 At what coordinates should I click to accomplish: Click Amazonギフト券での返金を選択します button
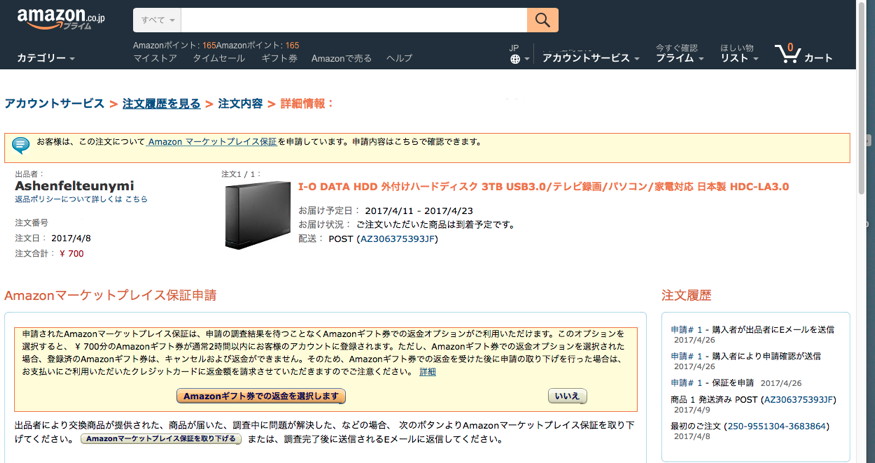click(x=261, y=397)
